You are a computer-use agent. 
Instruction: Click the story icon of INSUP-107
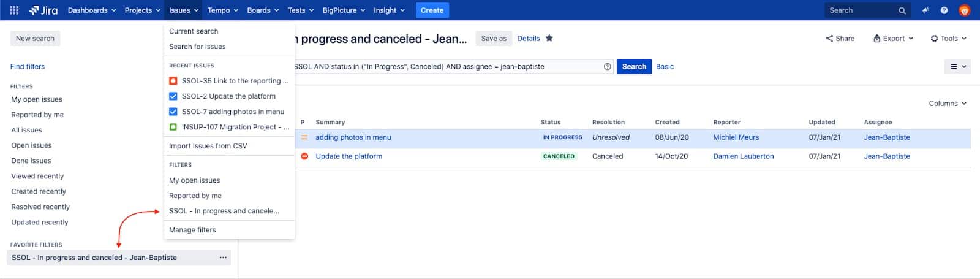(x=173, y=127)
